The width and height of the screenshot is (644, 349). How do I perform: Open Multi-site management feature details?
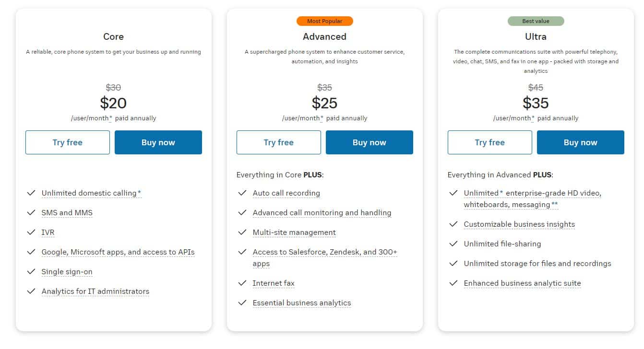click(294, 233)
